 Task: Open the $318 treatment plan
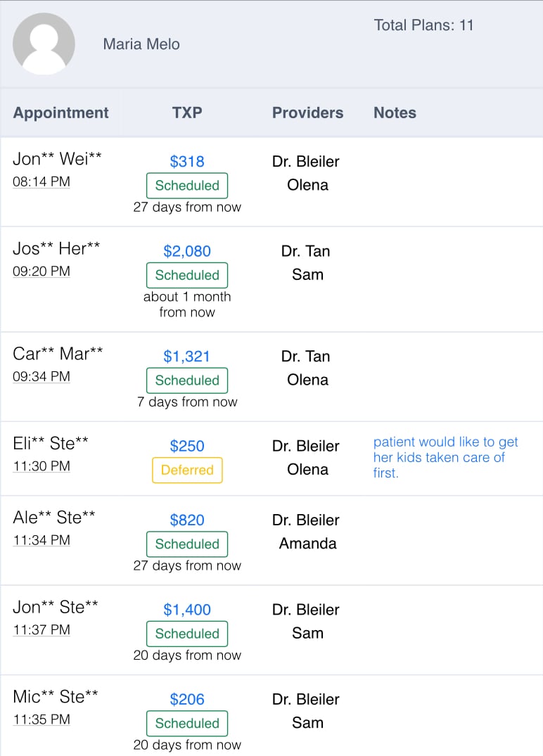click(x=187, y=162)
